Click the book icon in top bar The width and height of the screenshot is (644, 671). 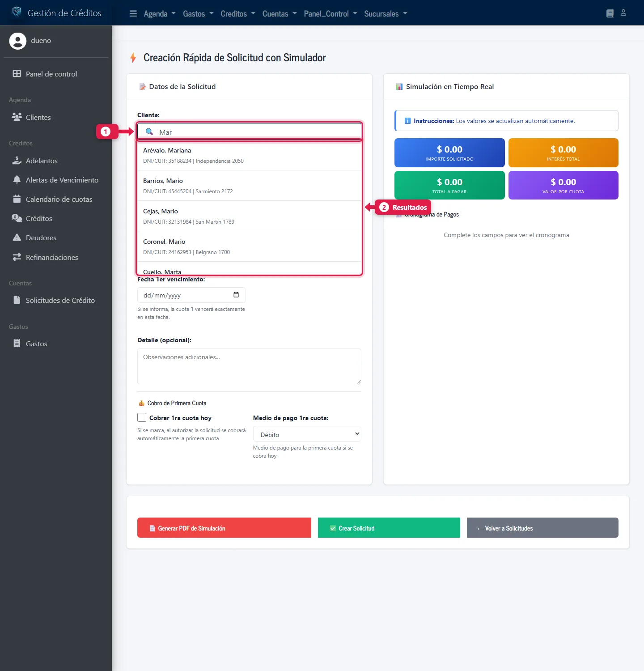click(x=610, y=13)
